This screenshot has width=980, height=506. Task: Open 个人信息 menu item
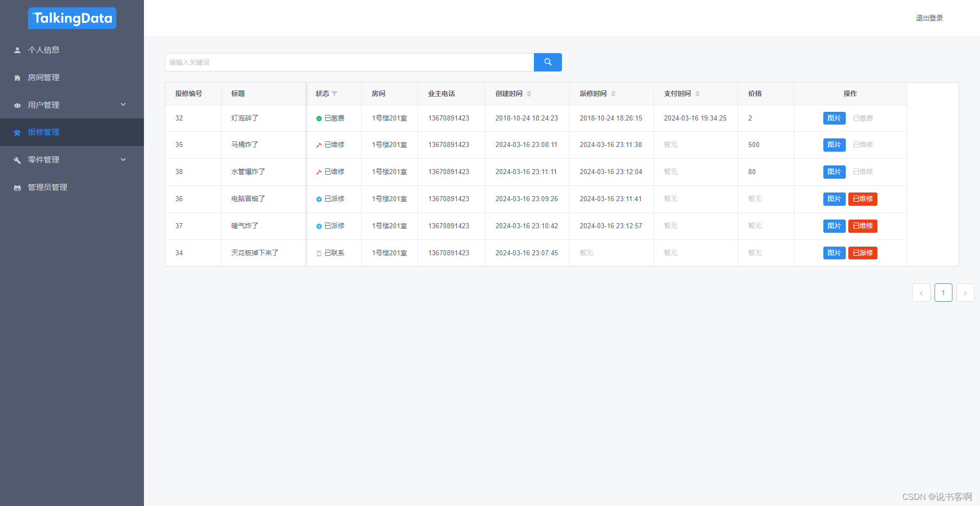(x=72, y=50)
